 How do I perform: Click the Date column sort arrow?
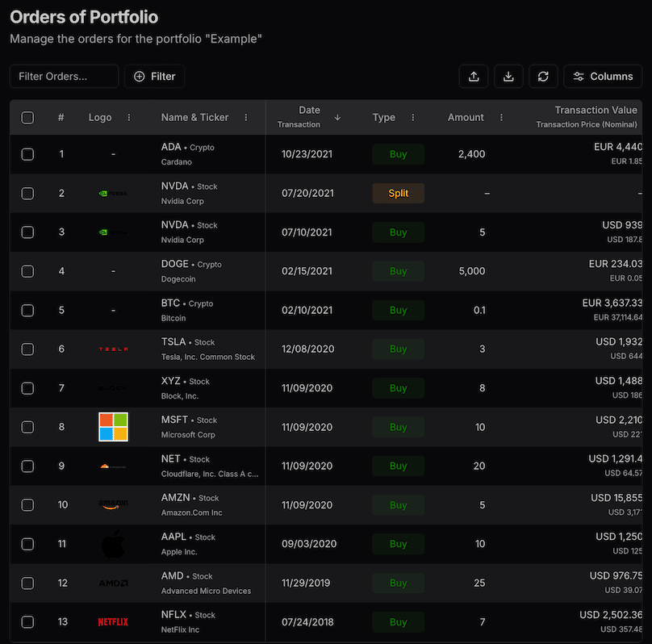(x=337, y=117)
